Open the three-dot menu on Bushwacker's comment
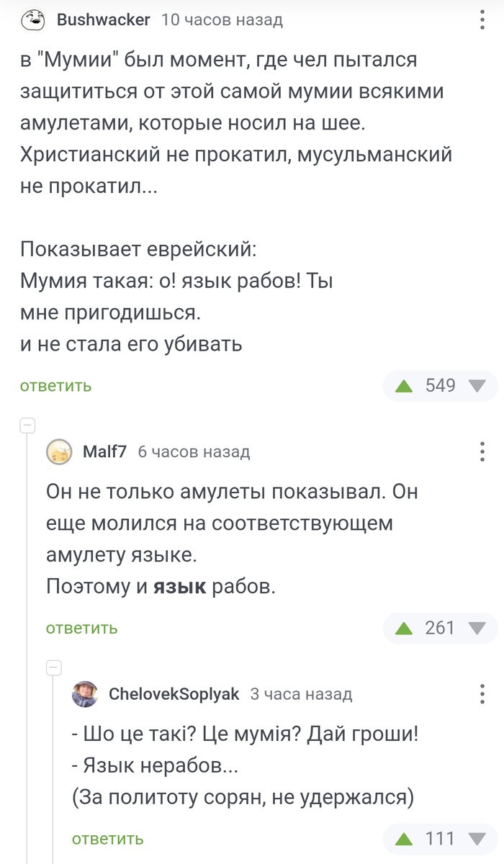 [482, 20]
